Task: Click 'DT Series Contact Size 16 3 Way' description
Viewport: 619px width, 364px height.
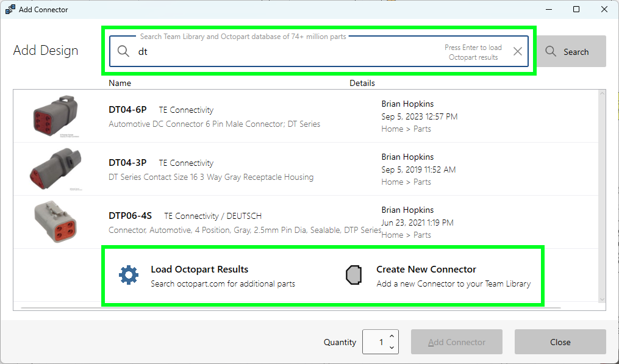Action: 211,177
